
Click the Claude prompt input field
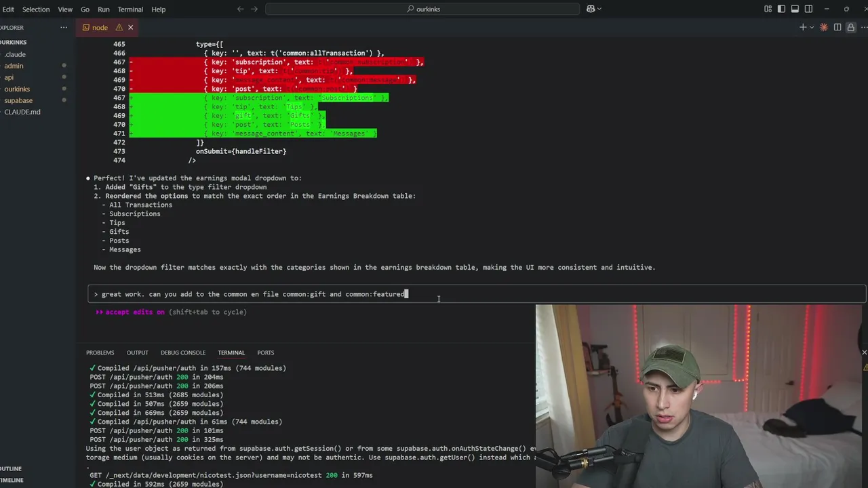[x=477, y=294]
